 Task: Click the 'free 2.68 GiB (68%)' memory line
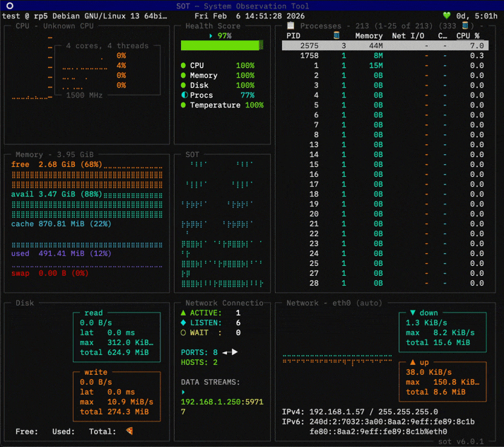(x=57, y=164)
